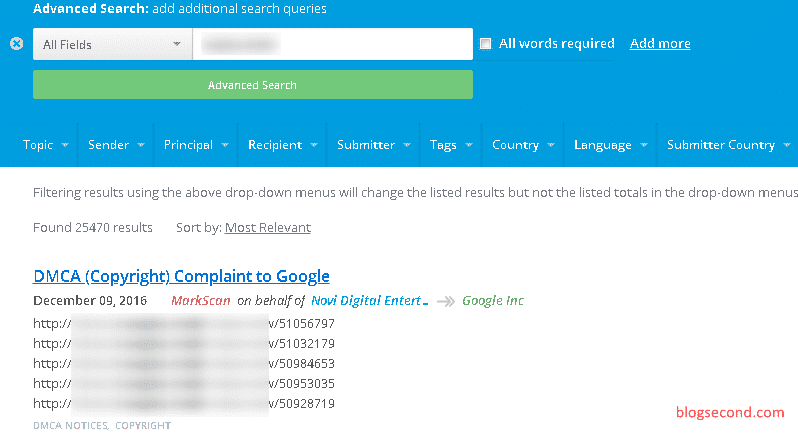Viewport: 798px width, 445px height.
Task: Click the Found 25470 results text
Action: click(x=93, y=228)
